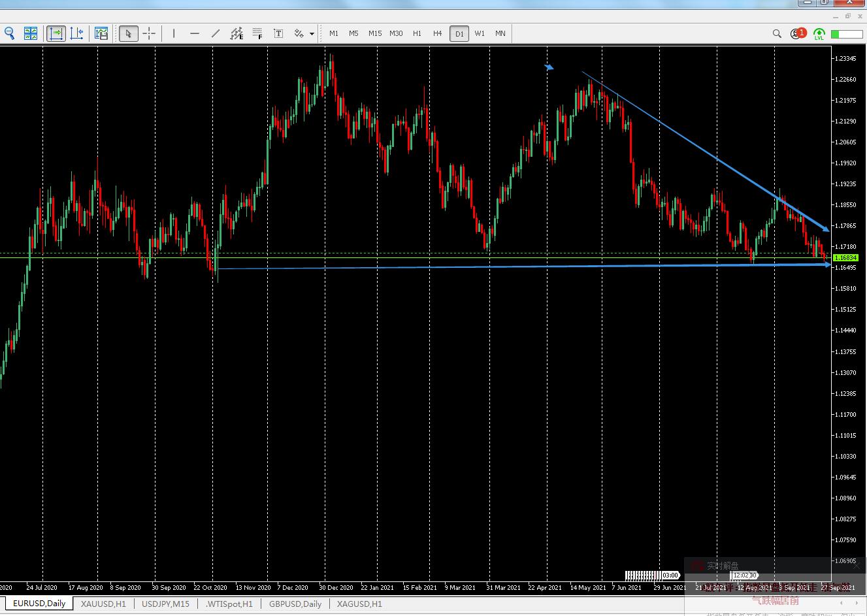
Task: Open the tile windows chart layout icon
Action: 31,33
